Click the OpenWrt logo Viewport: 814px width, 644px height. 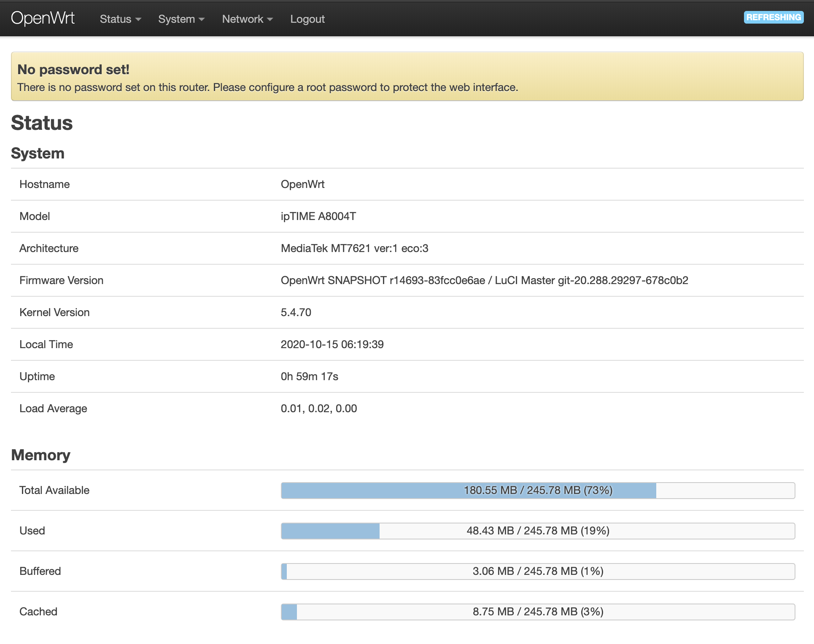43,17
